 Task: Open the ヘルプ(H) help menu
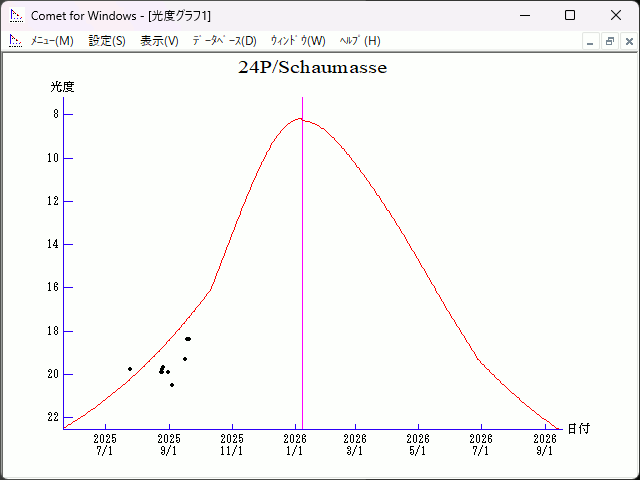click(360, 41)
